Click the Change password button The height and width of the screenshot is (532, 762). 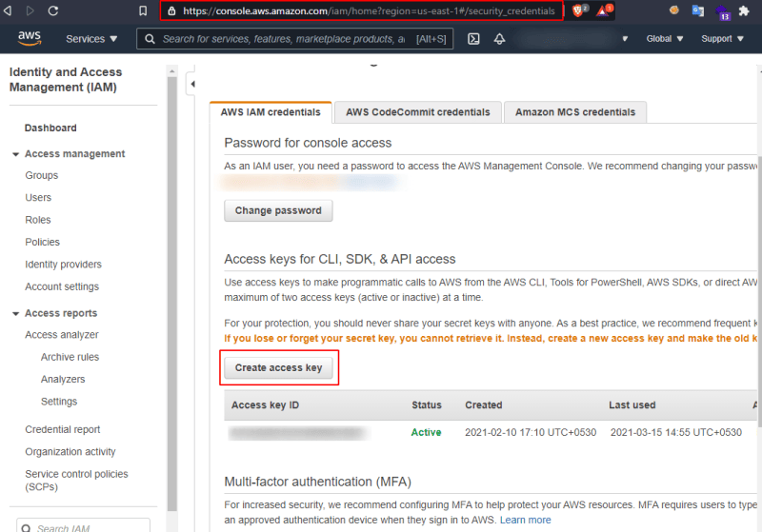click(278, 210)
